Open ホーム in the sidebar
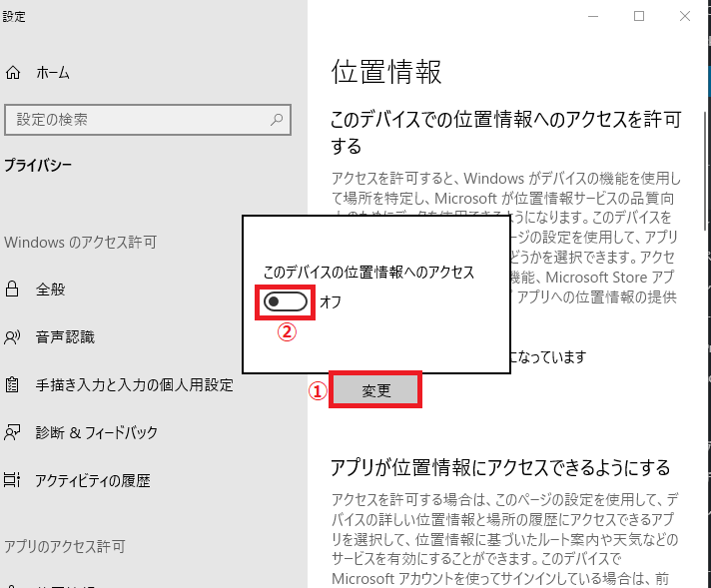Viewport: 711px width, 588px height. 53,73
